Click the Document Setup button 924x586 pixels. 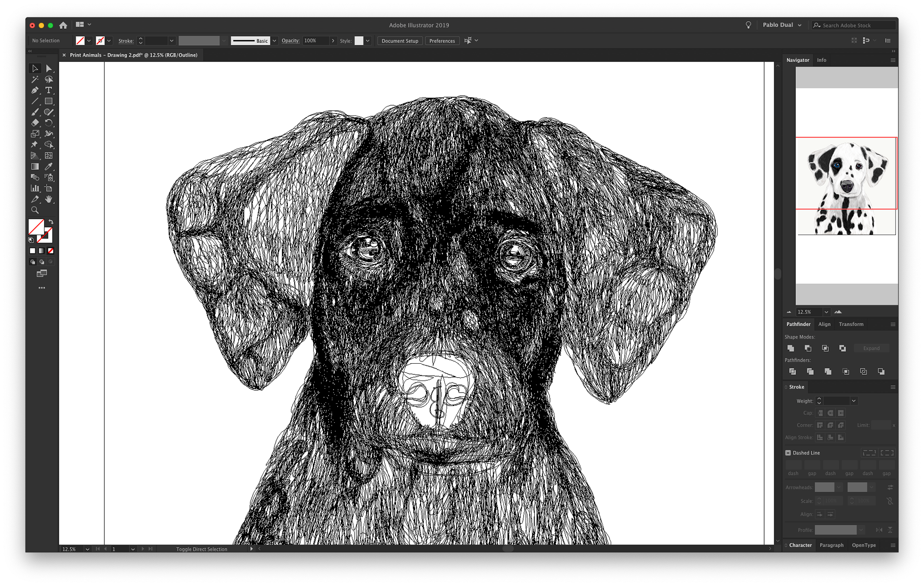[399, 41]
